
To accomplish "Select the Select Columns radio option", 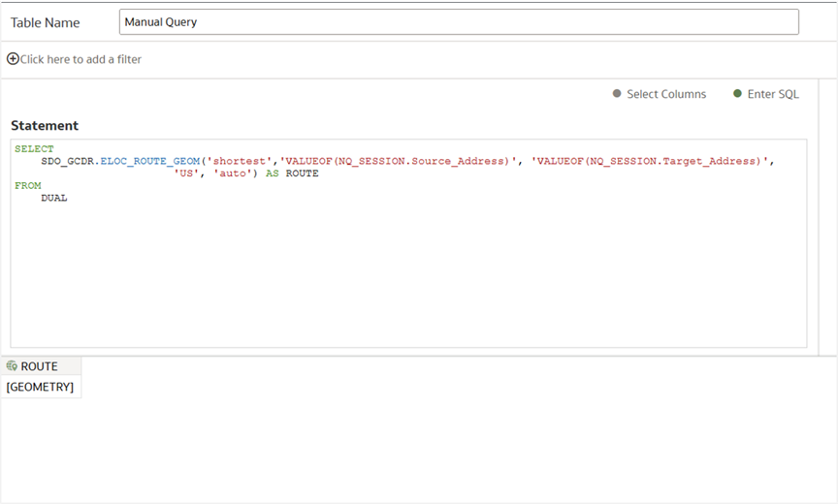I will [659, 94].
